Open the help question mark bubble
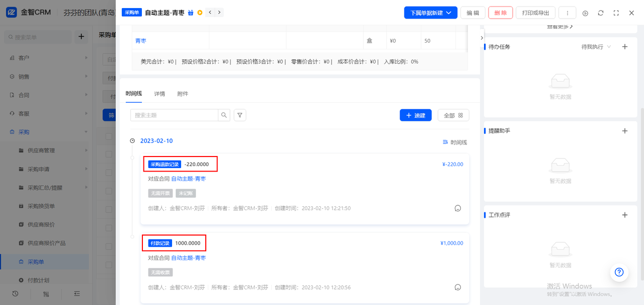The width and height of the screenshot is (644, 305). (619, 272)
